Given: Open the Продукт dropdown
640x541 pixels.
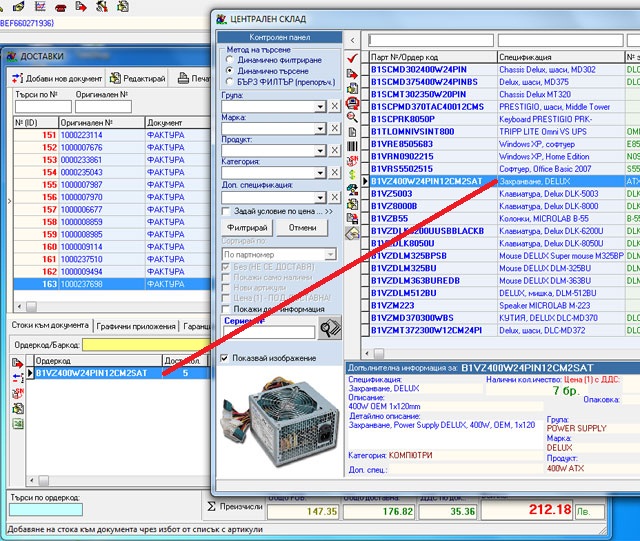Looking at the screenshot, I should pyautogui.click(x=320, y=151).
